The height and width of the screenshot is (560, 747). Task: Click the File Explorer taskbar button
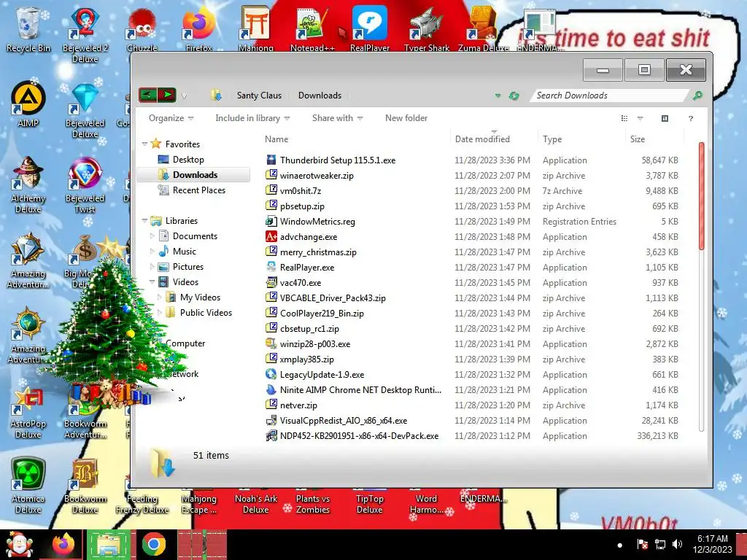(x=109, y=544)
